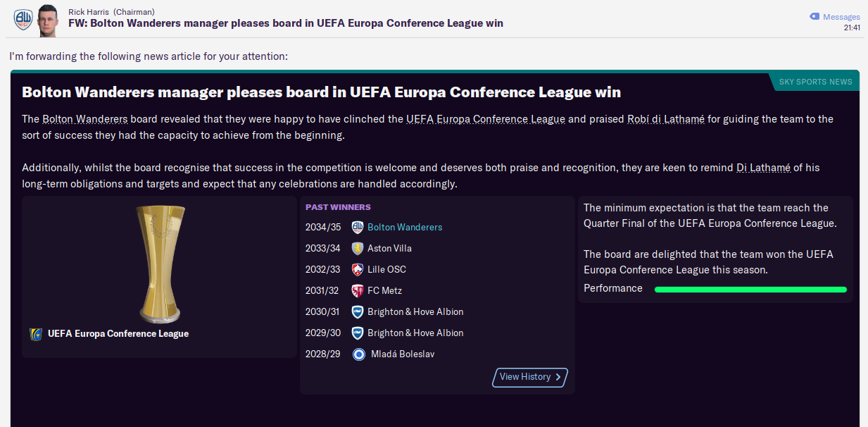Click the golden trophy image

click(x=159, y=263)
